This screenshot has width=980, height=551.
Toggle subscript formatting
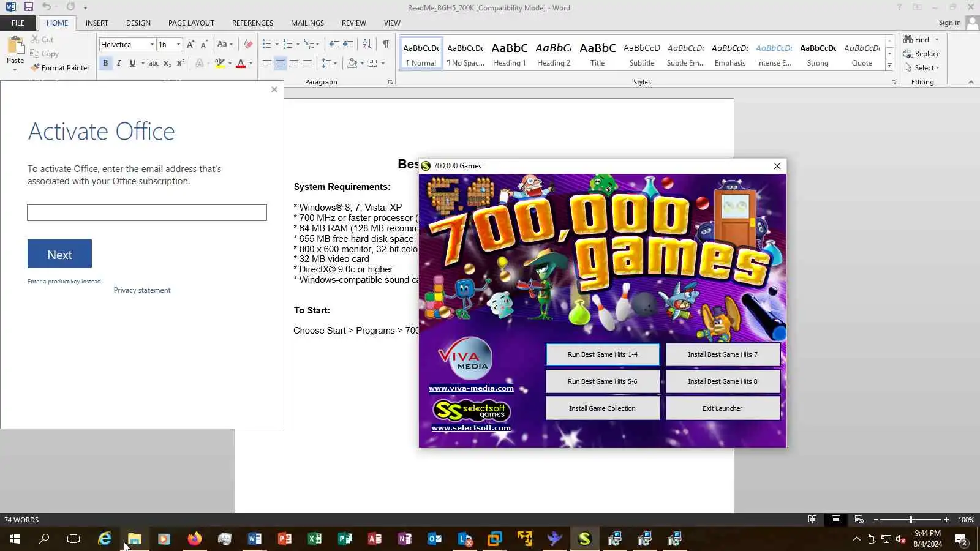click(x=167, y=63)
